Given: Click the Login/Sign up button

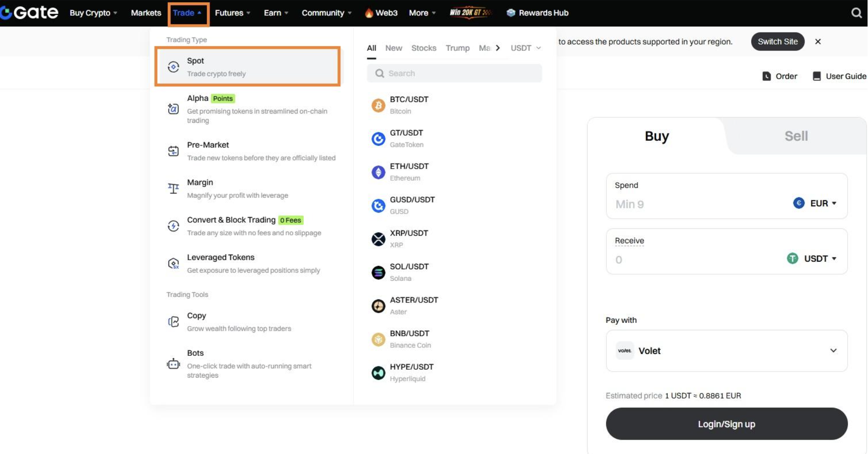Looking at the screenshot, I should [x=727, y=424].
